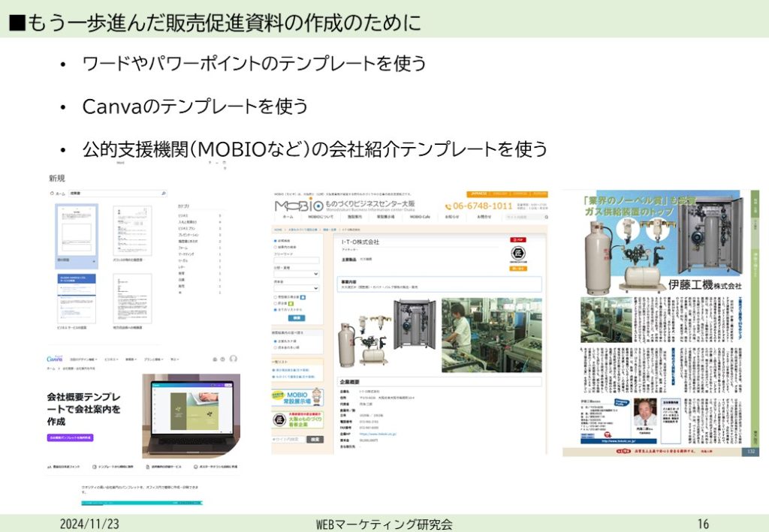Click the teal progress bar under Canva text

pos(141,503)
